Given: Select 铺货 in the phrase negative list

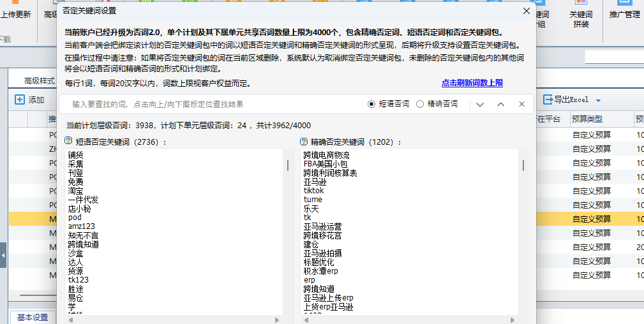Looking at the screenshot, I should 75,155.
